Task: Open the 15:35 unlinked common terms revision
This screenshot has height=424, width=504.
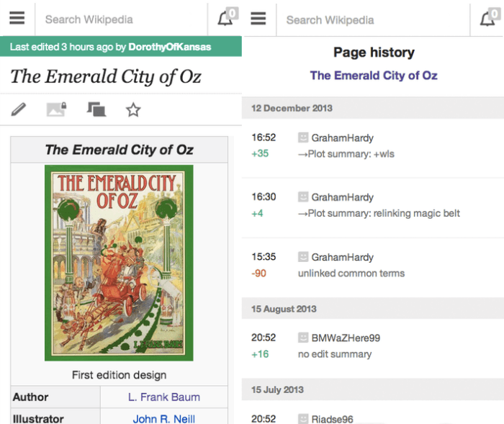Action: click(351, 265)
